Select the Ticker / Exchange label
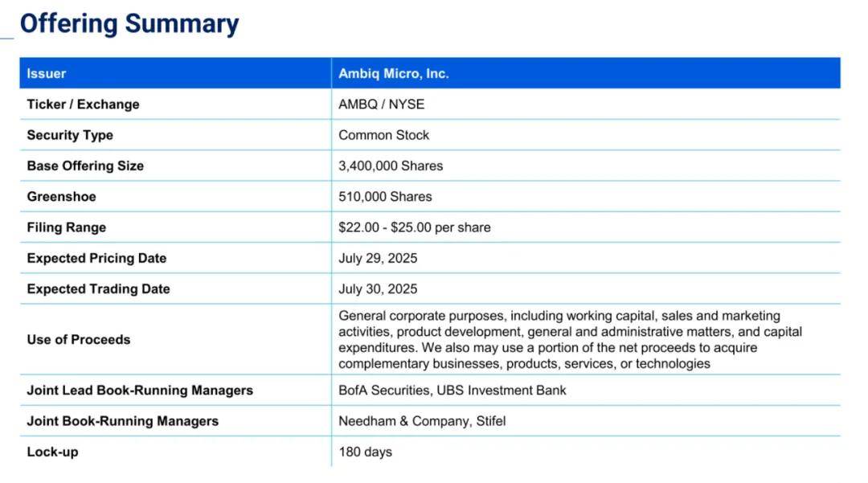 83,104
